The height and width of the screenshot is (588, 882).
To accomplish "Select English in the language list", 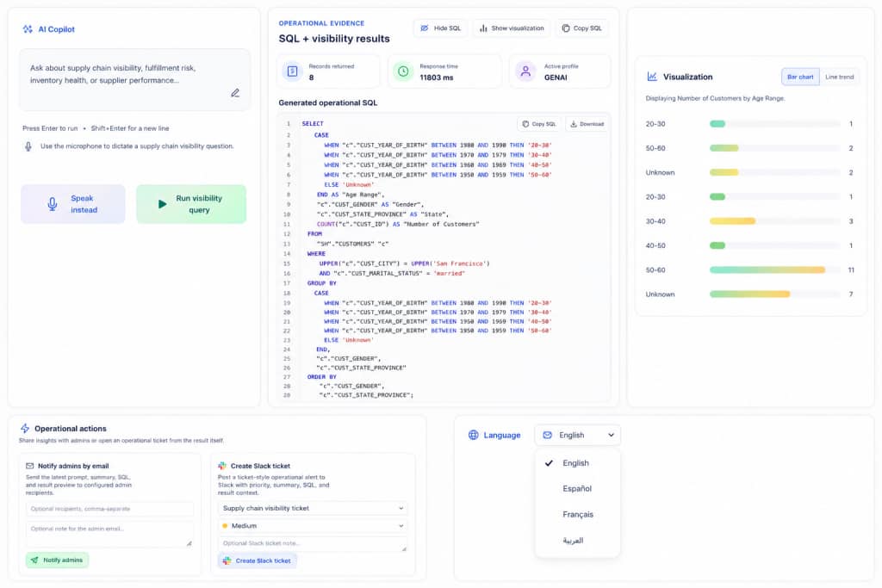I will tap(578, 463).
